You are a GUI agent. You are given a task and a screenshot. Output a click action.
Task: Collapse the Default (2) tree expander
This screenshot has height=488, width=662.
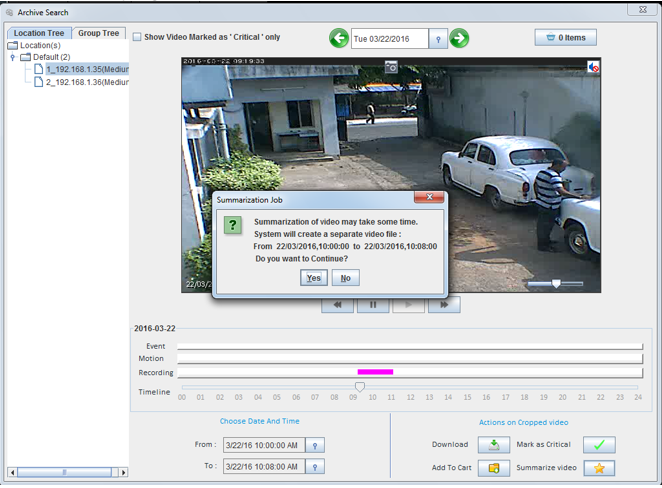pos(13,57)
